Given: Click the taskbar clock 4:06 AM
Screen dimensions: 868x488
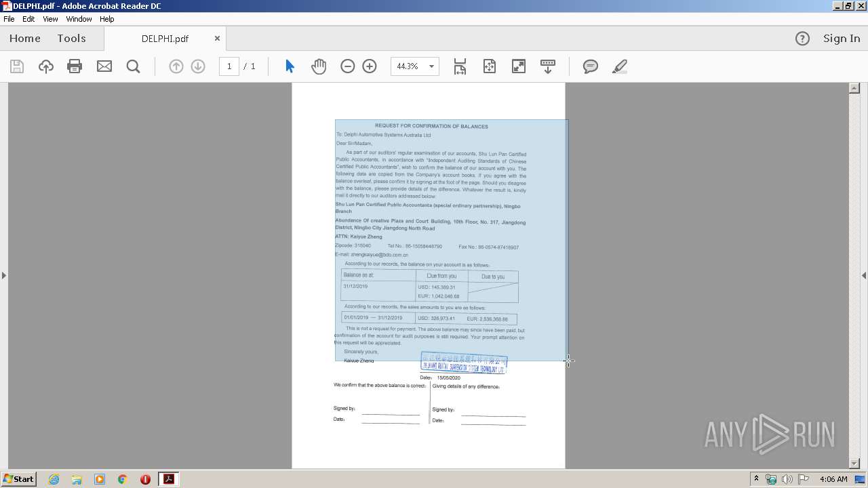Looking at the screenshot, I should pyautogui.click(x=833, y=479).
